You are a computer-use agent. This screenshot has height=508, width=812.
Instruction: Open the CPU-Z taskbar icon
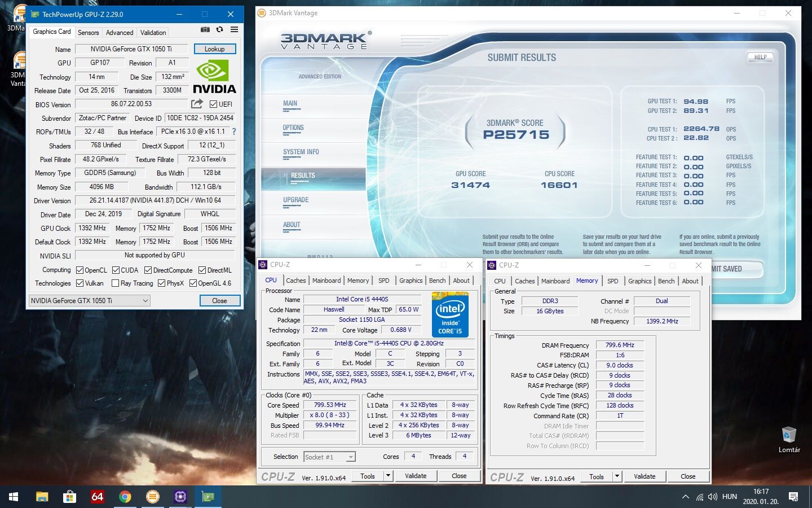tap(180, 497)
